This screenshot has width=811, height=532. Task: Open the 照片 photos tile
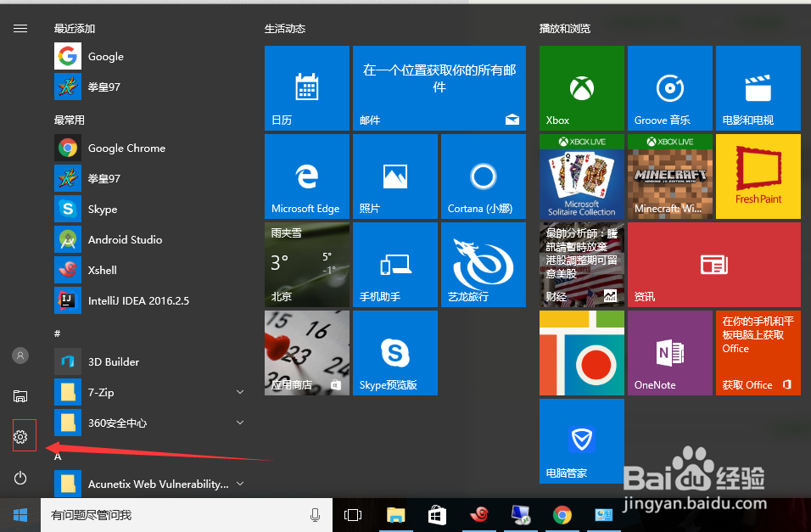[395, 176]
